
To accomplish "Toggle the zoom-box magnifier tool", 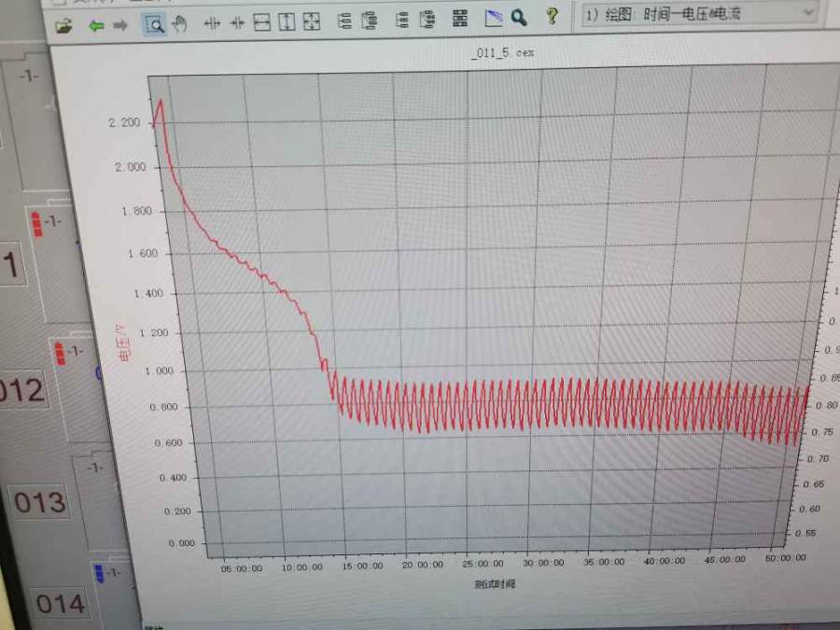I will (x=154, y=24).
